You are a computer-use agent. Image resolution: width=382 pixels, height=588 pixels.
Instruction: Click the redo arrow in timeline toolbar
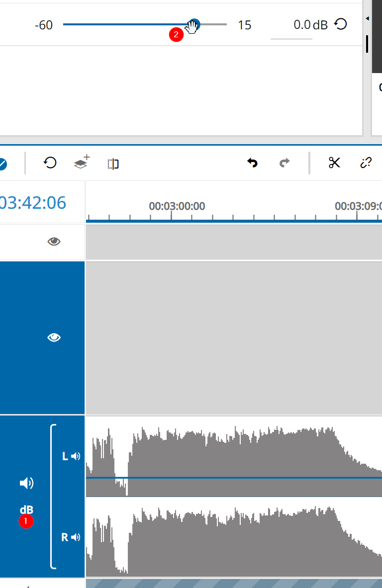click(285, 163)
